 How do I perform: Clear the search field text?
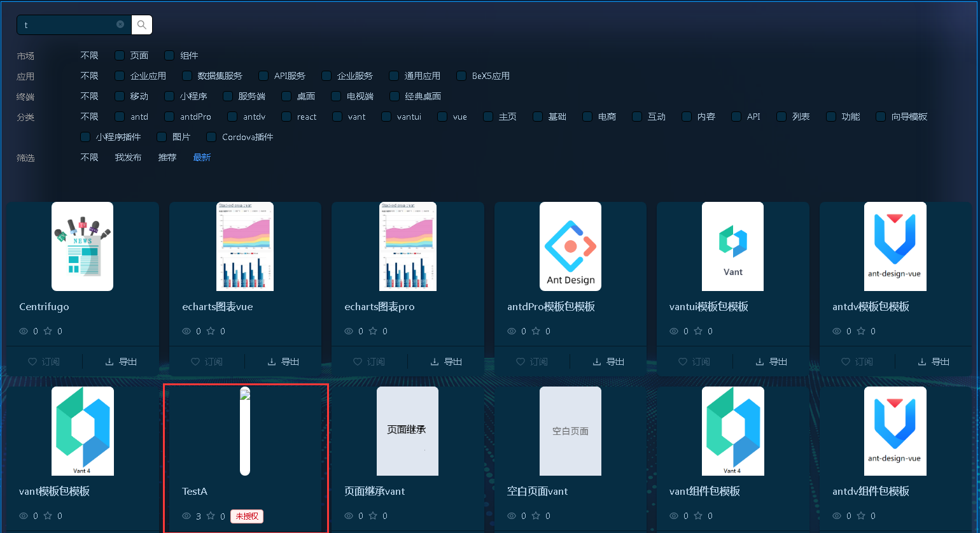click(120, 24)
